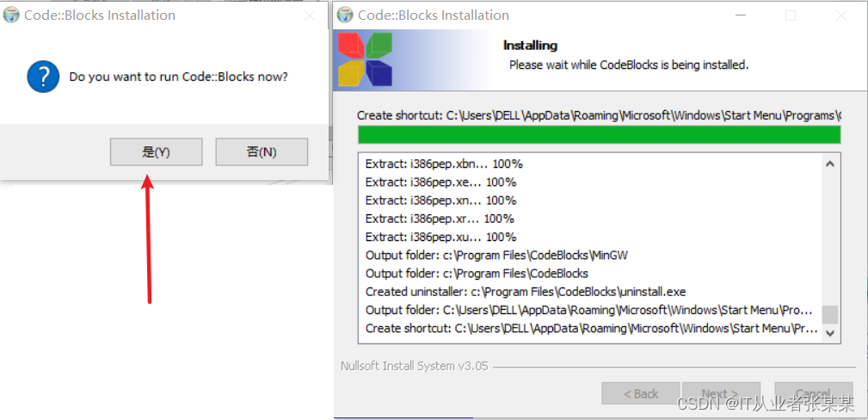Select the 'Output folder: ...CodeBlocks\MinGW' log line
The height and width of the screenshot is (420, 868).
[496, 256]
